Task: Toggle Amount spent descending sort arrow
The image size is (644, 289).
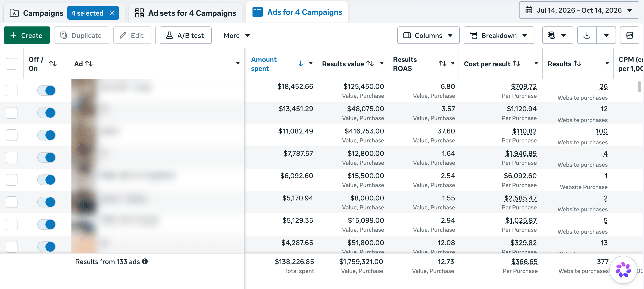Action: click(301, 64)
